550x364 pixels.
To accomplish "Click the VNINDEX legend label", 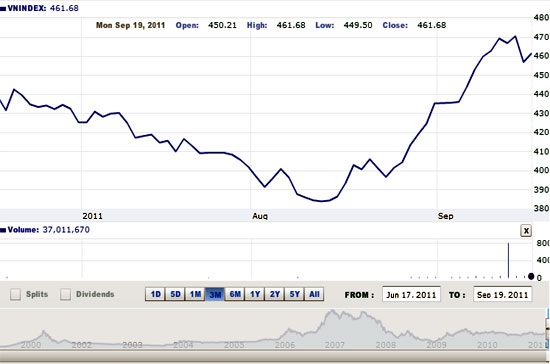I will (x=26, y=8).
